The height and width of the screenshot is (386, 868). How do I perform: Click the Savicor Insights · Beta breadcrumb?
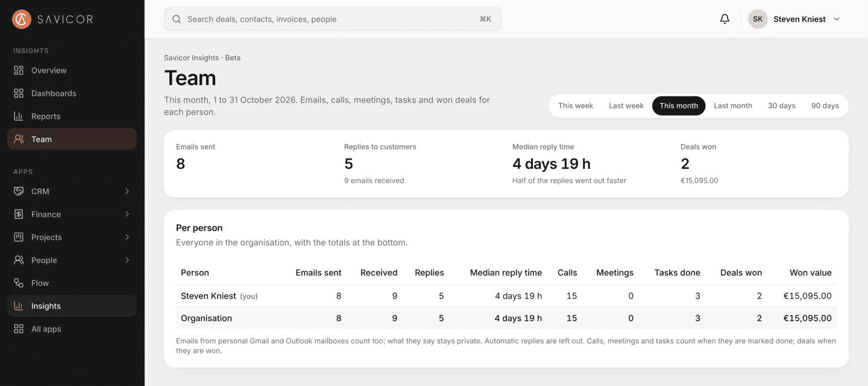(x=202, y=58)
